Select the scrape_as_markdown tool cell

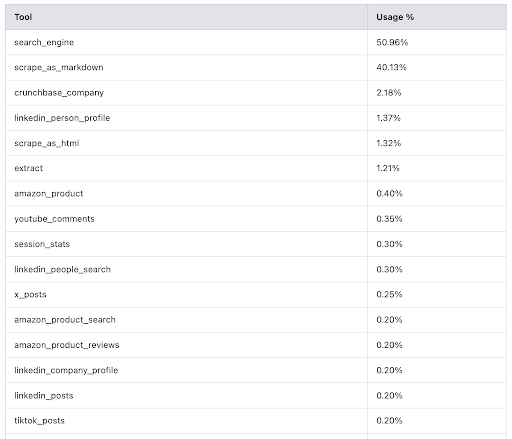[x=186, y=68]
